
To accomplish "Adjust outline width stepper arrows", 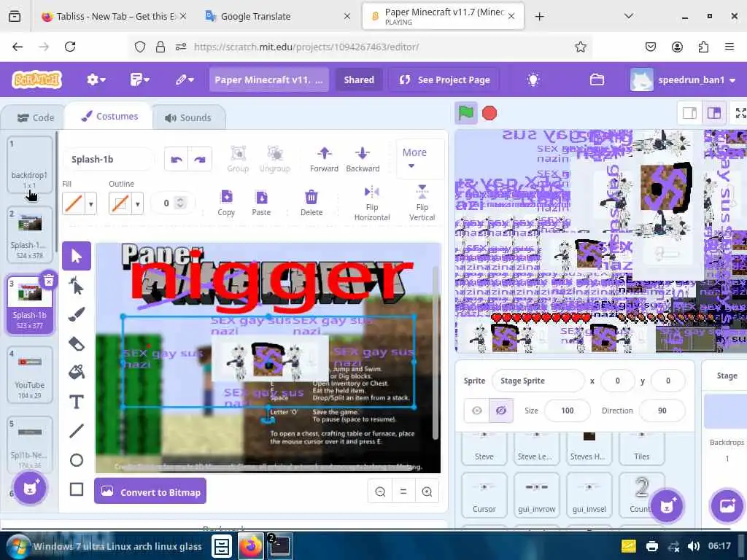I will (180, 203).
